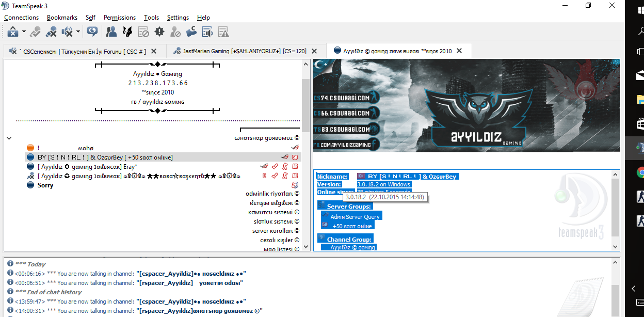Close the JastMarian Gaming server tab

click(x=315, y=51)
